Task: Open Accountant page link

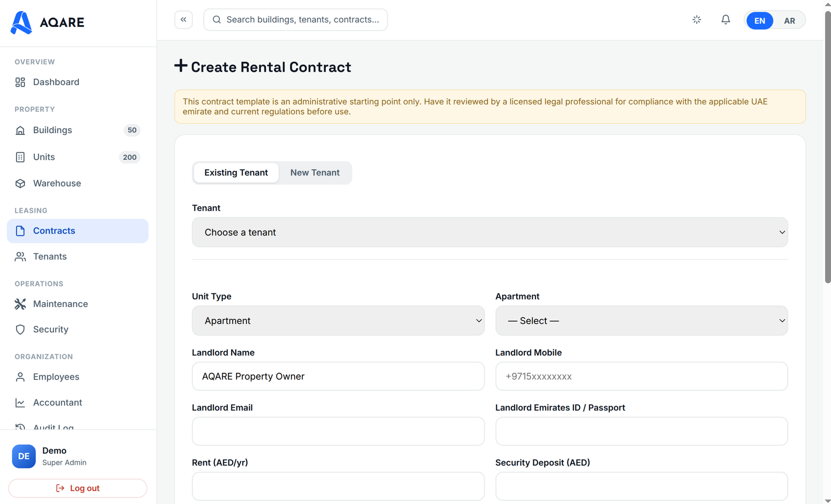Action: [x=77, y=403]
